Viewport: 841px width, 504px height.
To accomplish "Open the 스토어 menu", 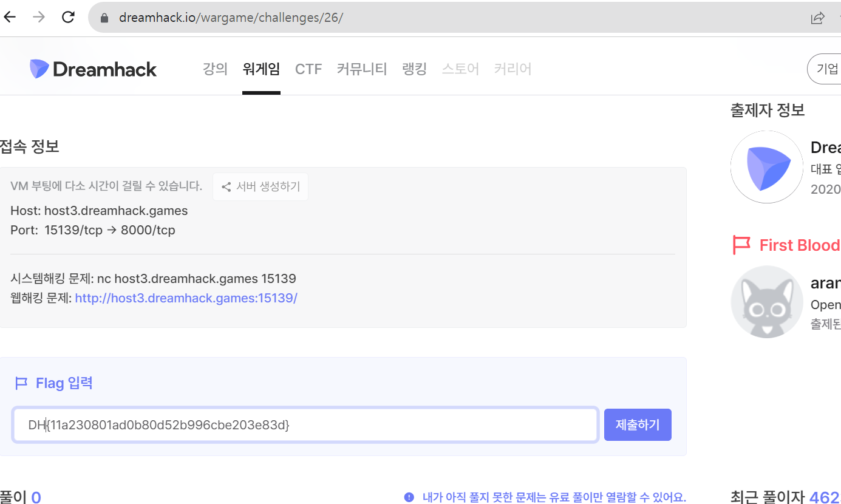I will tap(460, 69).
